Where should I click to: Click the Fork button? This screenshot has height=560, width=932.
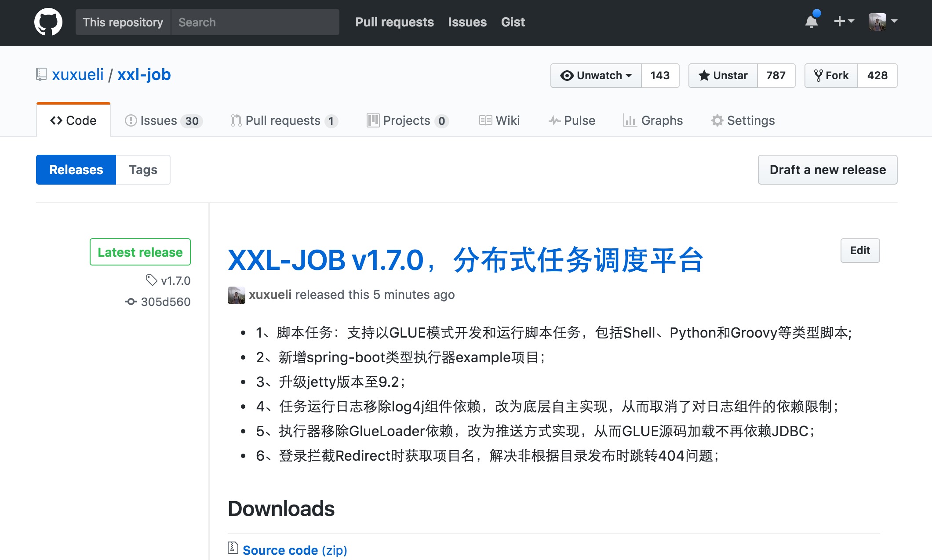point(831,76)
